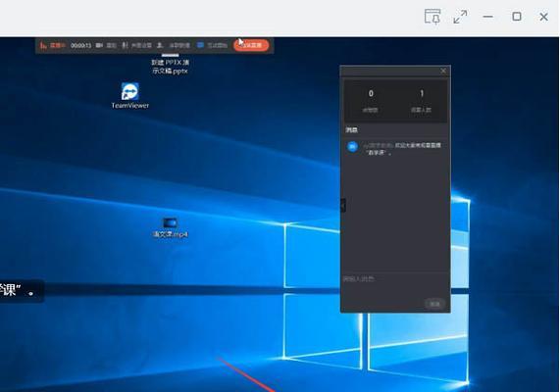
Task: Maximize the player window
Action: (517, 17)
